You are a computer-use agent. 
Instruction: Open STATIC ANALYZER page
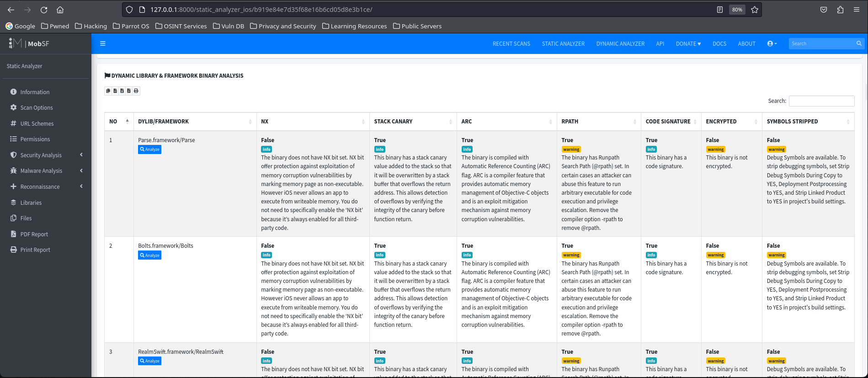(x=563, y=44)
